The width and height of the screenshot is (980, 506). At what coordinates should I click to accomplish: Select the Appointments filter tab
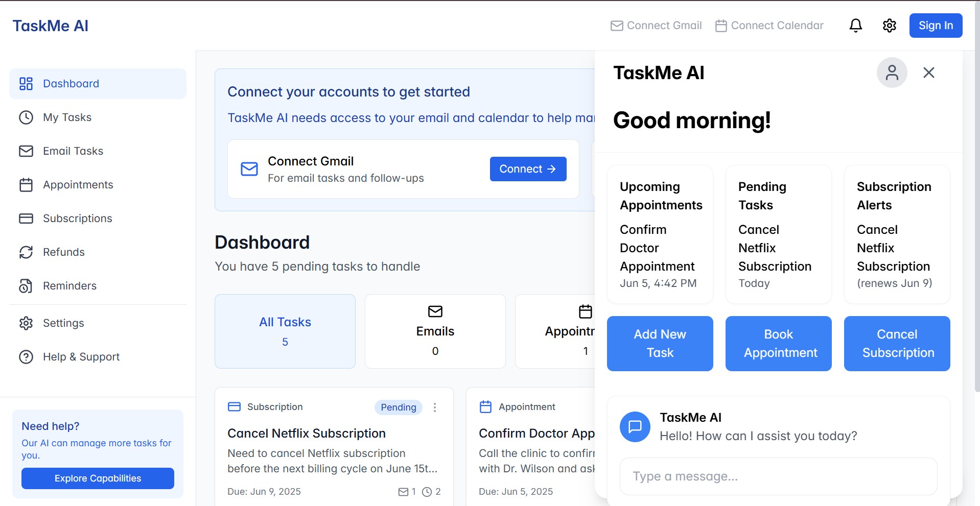point(555,331)
